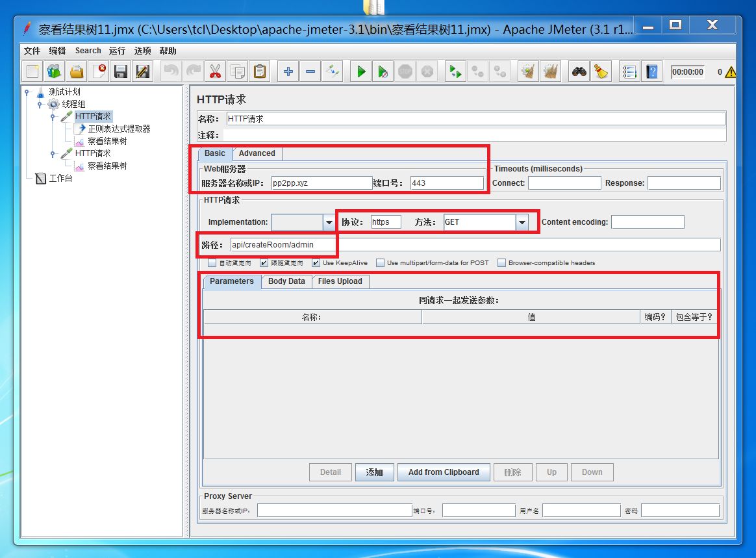
Task: Open the 编辑 menu
Action: tap(57, 51)
